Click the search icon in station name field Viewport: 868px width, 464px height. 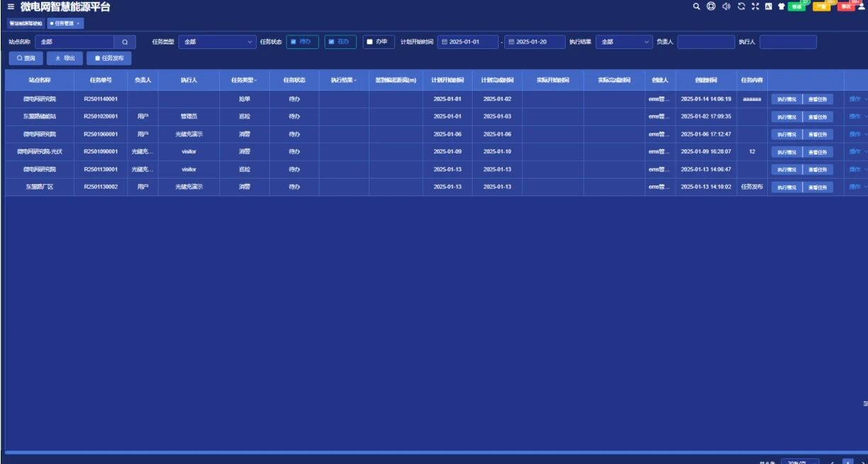tap(124, 42)
